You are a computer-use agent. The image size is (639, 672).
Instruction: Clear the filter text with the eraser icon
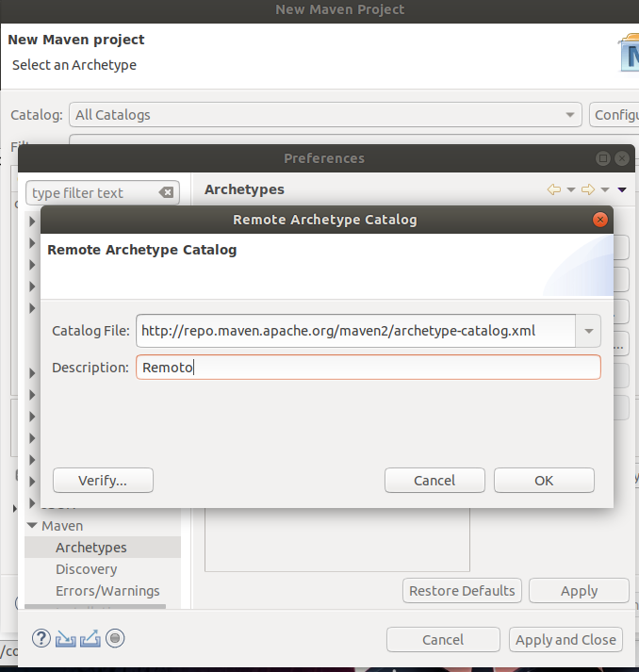[166, 193]
